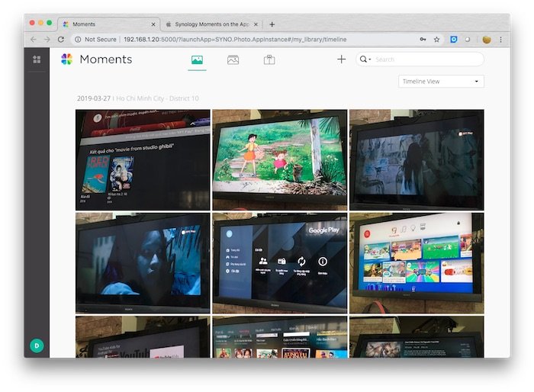
Task: Open the Chrome profile avatar
Action: click(x=487, y=40)
